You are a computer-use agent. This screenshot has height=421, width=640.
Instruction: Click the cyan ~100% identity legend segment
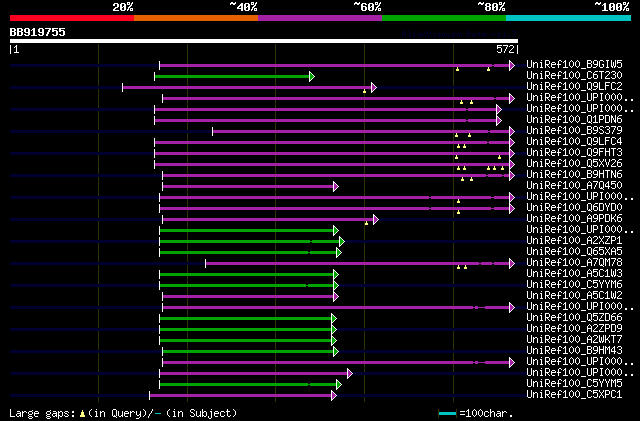coord(569,18)
